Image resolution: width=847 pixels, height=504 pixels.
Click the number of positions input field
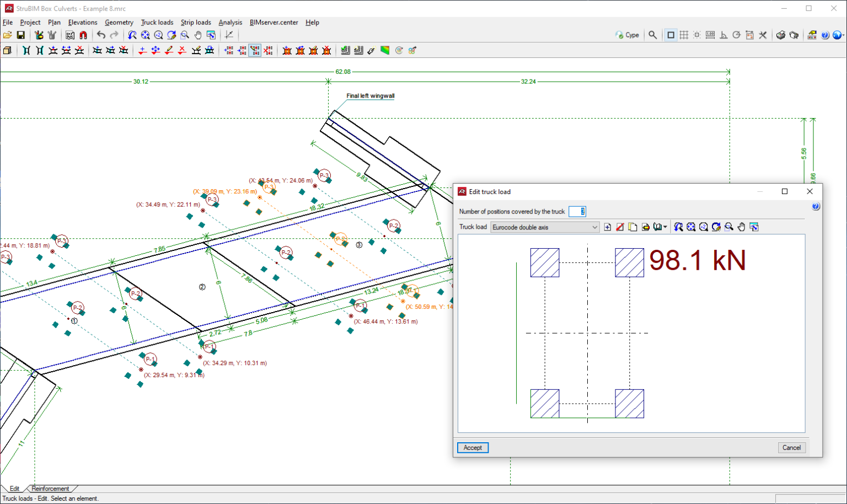pyautogui.click(x=577, y=212)
